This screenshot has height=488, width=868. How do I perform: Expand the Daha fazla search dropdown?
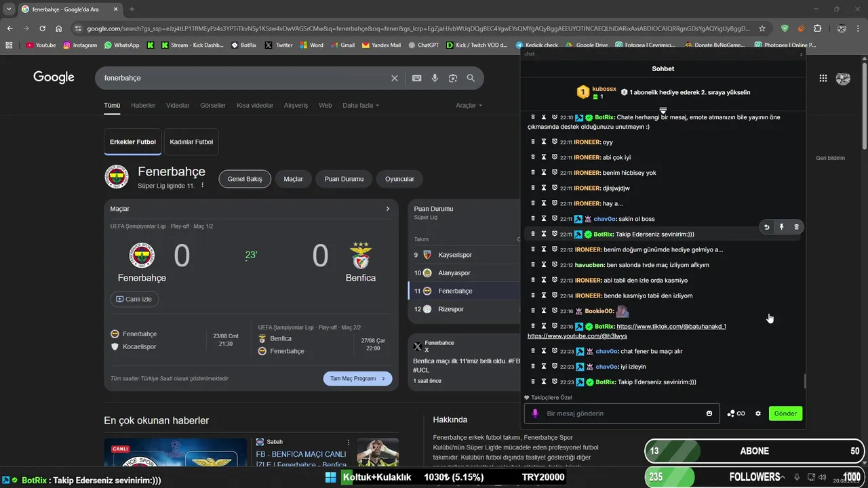click(x=361, y=106)
